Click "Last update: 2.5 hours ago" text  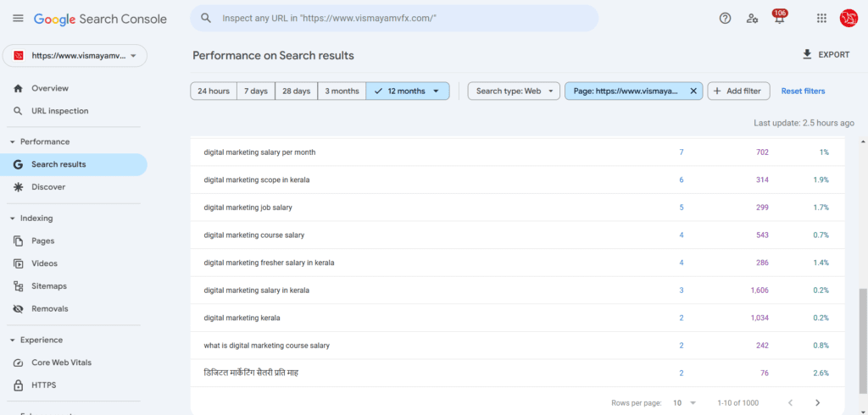coord(804,124)
